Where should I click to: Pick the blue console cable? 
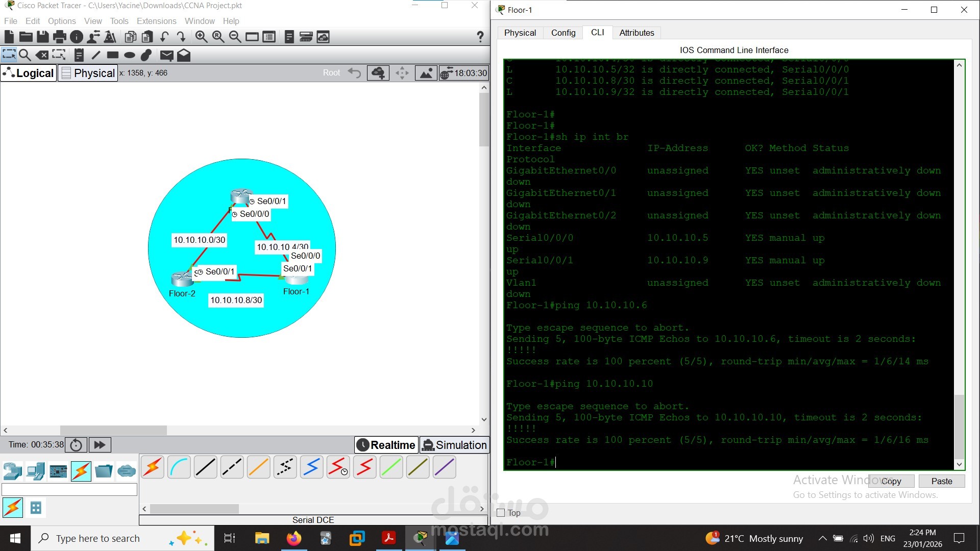[179, 467]
